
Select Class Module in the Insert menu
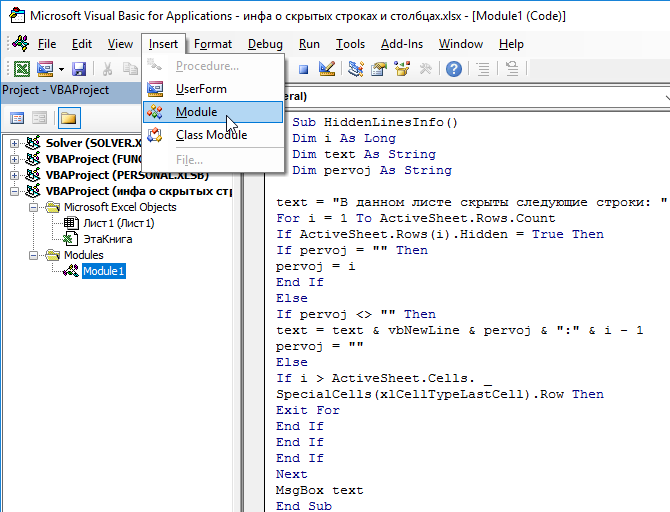211,135
